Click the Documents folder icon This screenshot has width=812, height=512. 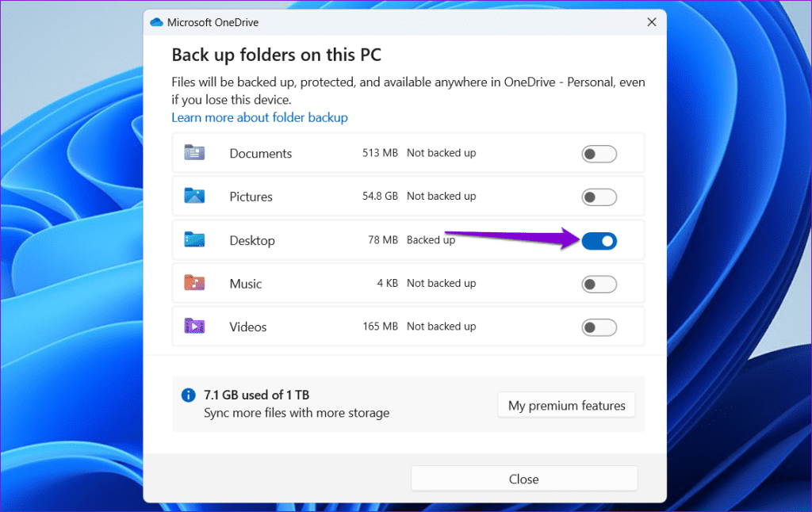click(x=194, y=153)
